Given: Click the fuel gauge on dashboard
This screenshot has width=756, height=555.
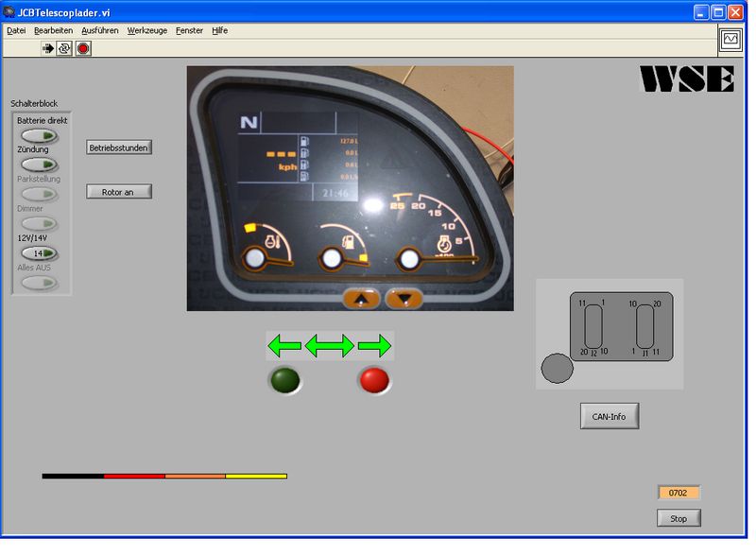Looking at the screenshot, I should (343, 247).
